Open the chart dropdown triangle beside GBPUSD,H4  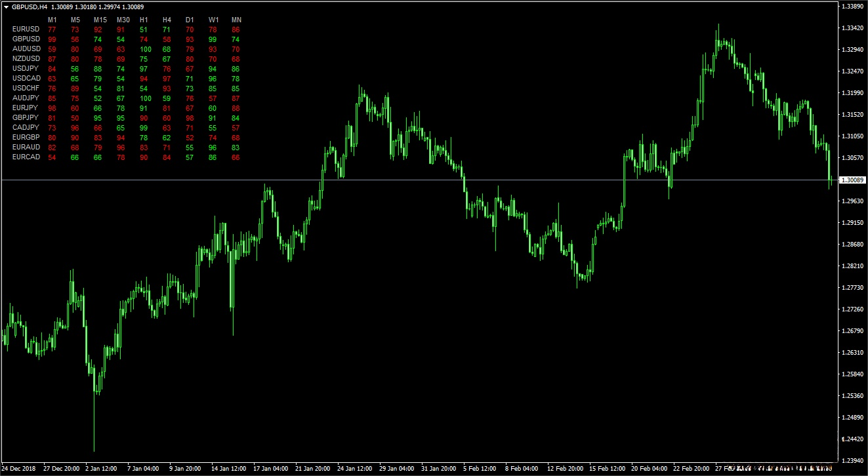(x=6, y=6)
